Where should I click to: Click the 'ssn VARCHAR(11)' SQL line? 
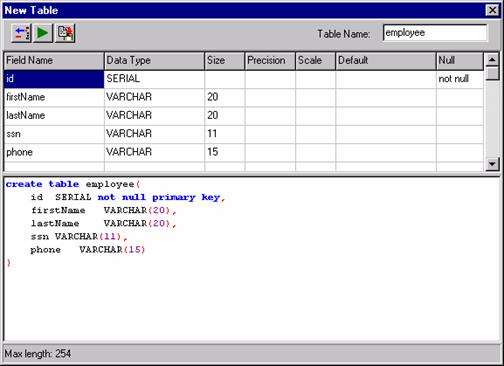(79, 237)
